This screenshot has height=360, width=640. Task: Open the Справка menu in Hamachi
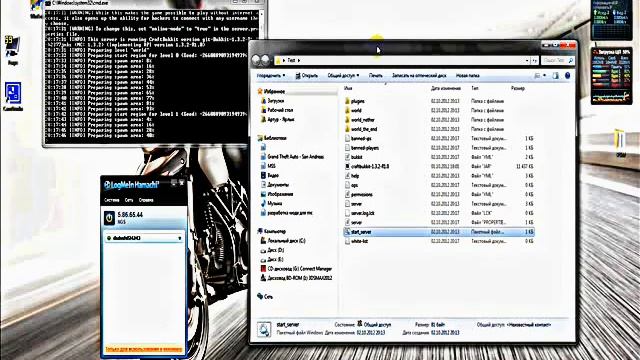point(146,200)
